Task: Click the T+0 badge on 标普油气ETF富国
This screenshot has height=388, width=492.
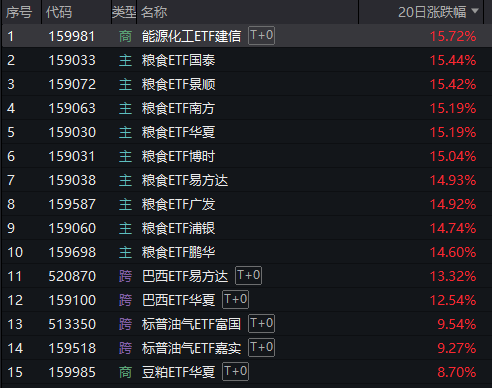Action: point(261,323)
